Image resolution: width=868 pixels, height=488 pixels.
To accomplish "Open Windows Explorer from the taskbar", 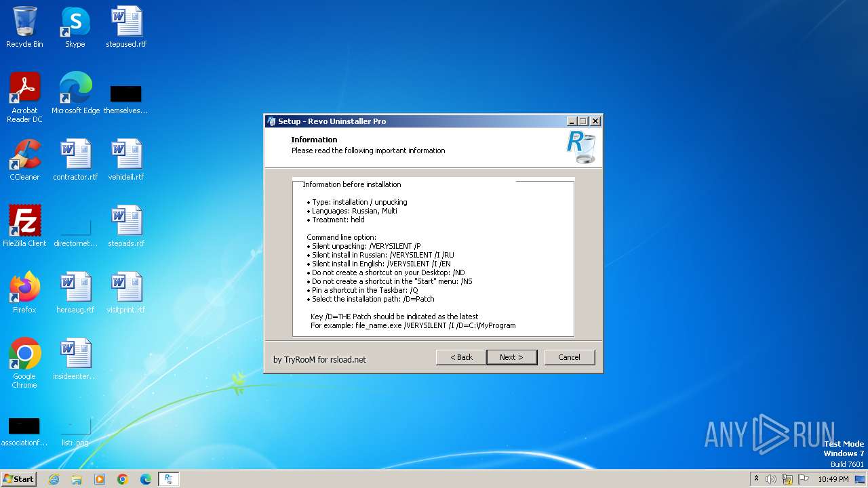I will pos(77,479).
